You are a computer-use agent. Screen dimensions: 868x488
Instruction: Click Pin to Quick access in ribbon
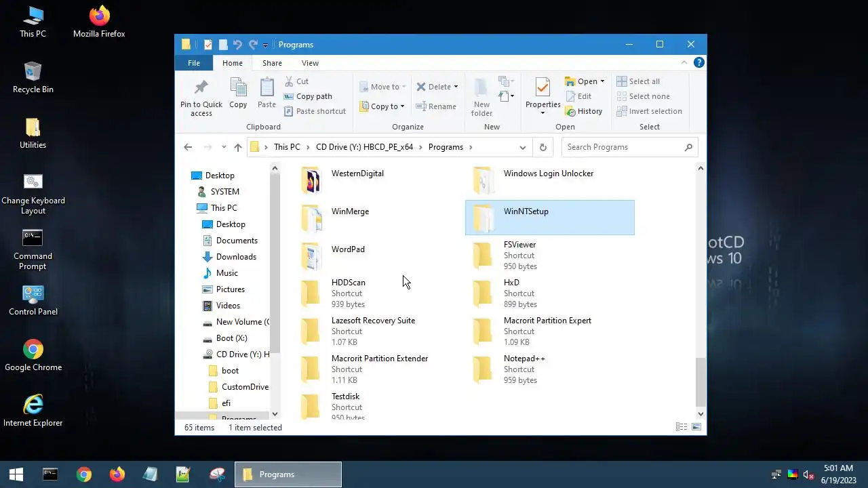tap(201, 98)
